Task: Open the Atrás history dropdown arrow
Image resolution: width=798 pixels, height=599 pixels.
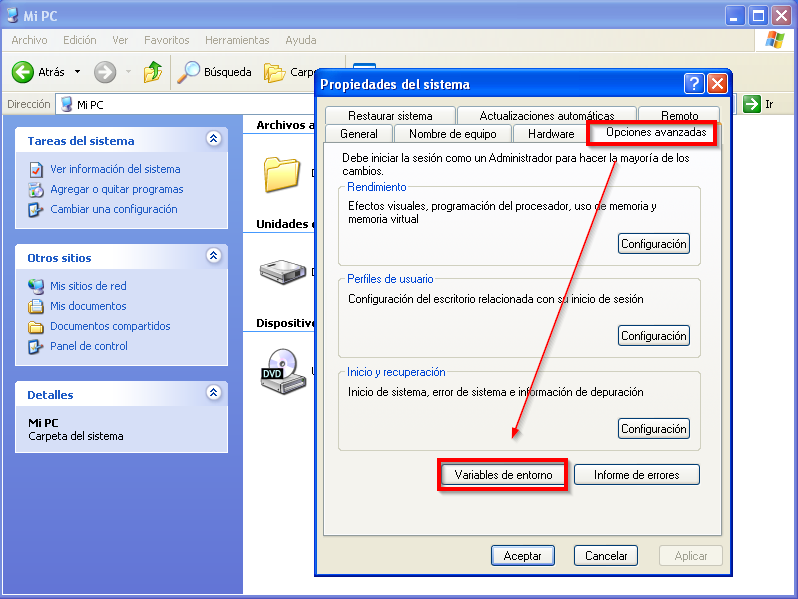Action: (77, 72)
